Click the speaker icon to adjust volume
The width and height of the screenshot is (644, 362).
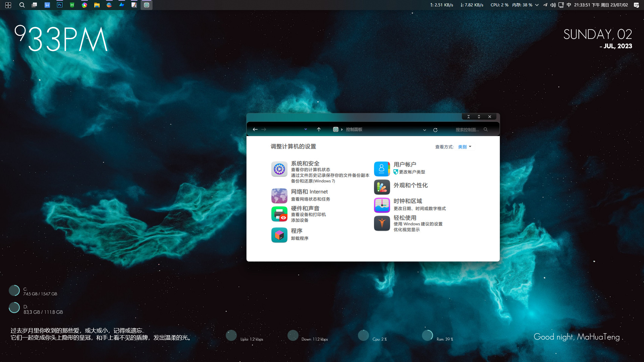[553, 5]
